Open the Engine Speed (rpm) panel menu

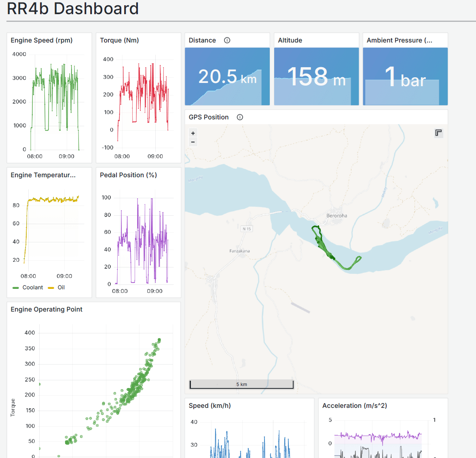(41, 40)
